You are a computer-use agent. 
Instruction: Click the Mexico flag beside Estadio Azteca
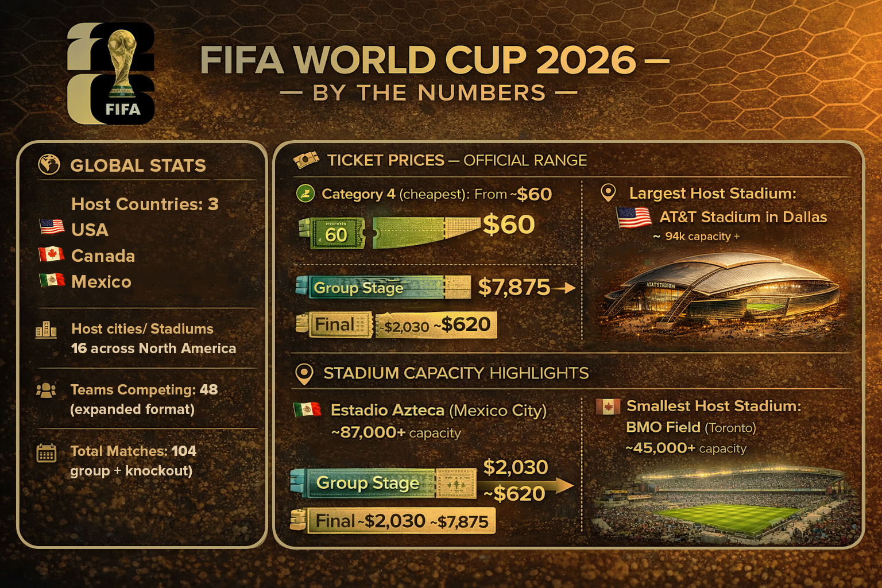pyautogui.click(x=307, y=409)
